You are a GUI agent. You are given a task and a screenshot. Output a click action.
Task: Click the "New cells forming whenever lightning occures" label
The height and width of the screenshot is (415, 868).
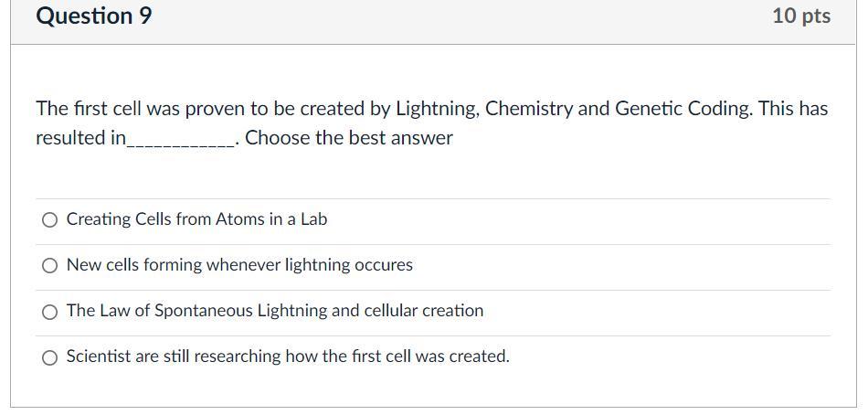click(x=239, y=265)
